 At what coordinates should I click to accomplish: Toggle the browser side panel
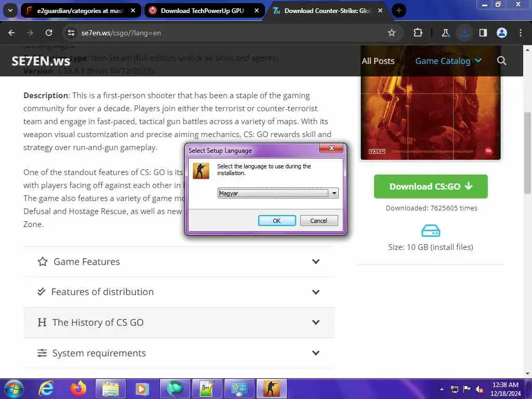(x=483, y=33)
